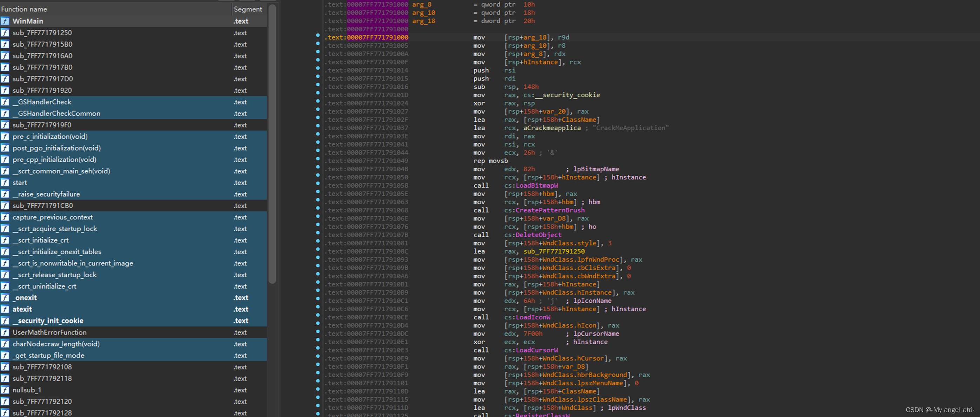Toggle breakpoint dot at the rep movsb line

coord(318,159)
